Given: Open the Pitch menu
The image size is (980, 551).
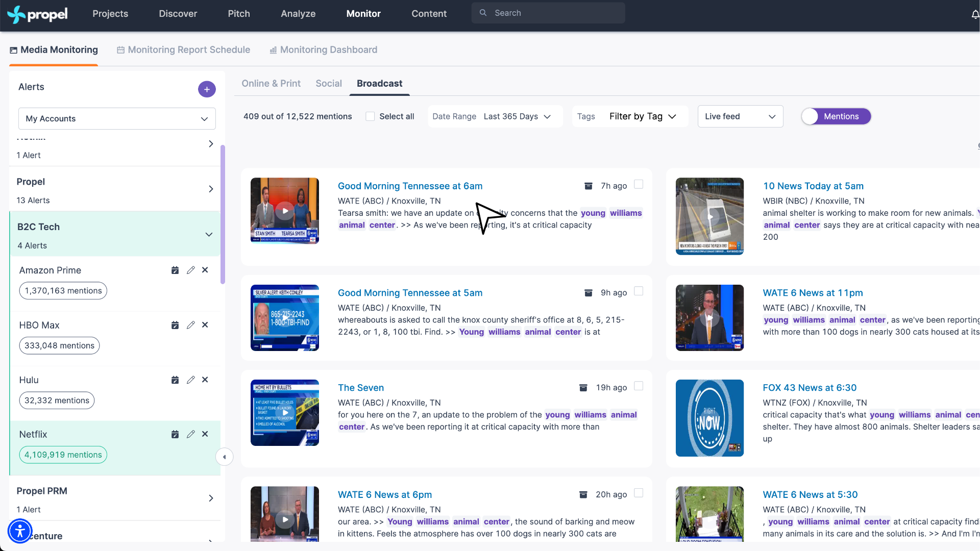Looking at the screenshot, I should [x=239, y=14].
